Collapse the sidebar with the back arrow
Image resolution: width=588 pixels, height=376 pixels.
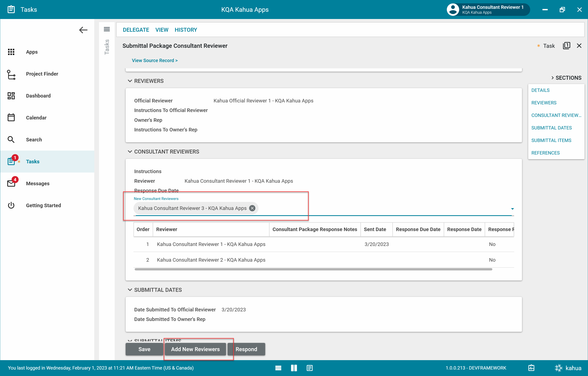83,30
